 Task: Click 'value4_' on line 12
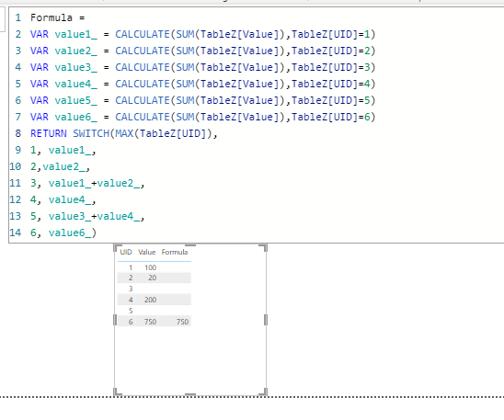70,199
